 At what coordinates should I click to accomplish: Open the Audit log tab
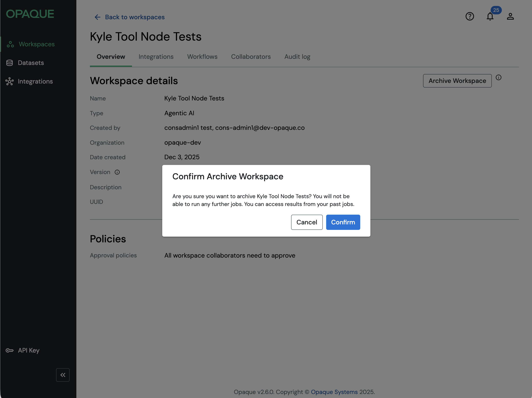click(x=297, y=57)
